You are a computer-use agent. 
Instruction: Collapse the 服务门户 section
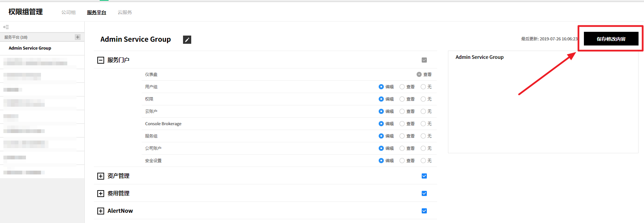[100, 60]
